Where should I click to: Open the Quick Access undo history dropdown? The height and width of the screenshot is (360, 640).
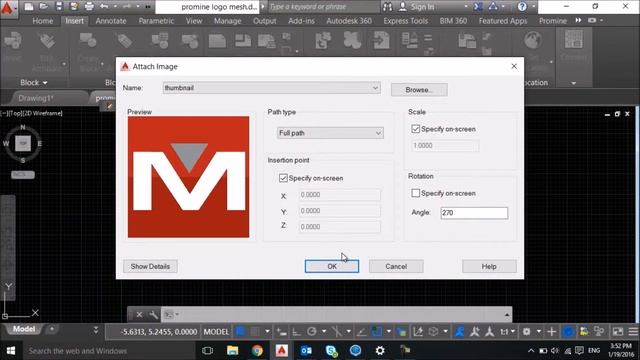(115, 7)
